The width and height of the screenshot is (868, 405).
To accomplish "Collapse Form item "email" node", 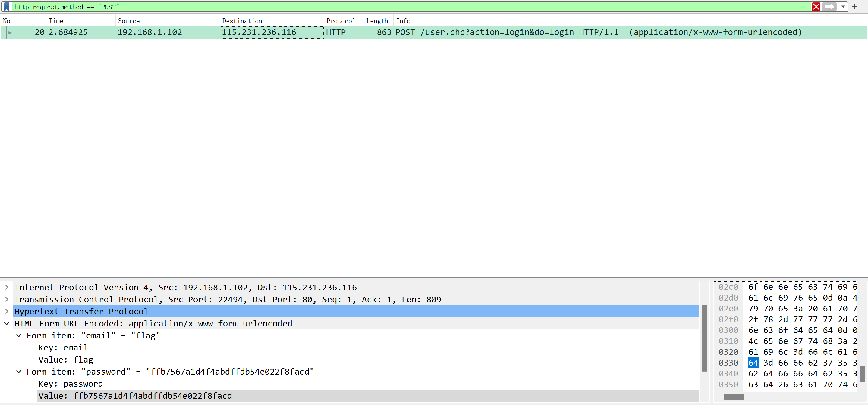I will point(19,336).
